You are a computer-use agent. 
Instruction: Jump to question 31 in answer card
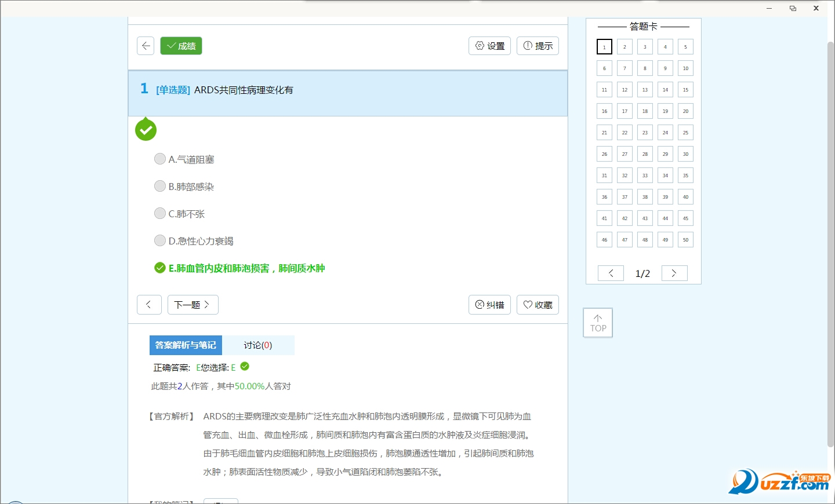604,176
